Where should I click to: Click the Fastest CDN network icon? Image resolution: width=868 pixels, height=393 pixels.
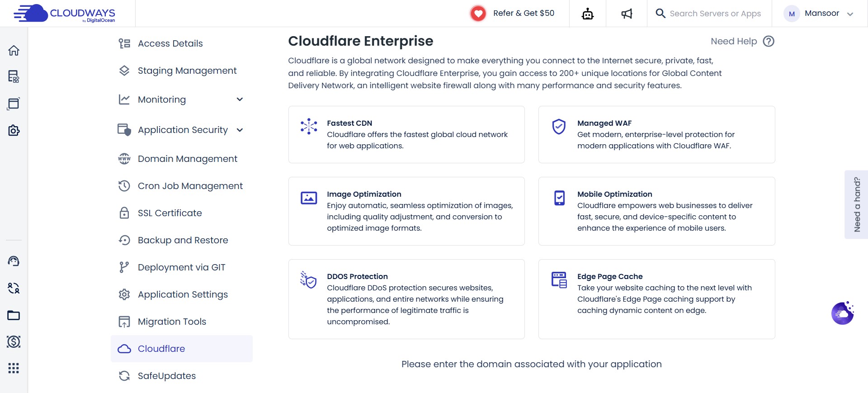coord(309,126)
